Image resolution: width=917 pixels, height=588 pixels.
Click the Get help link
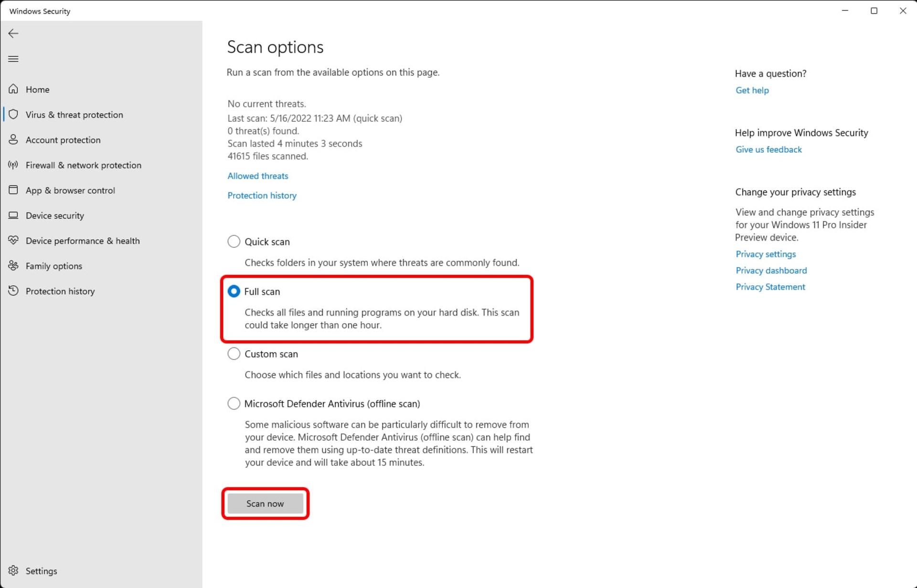coord(752,90)
